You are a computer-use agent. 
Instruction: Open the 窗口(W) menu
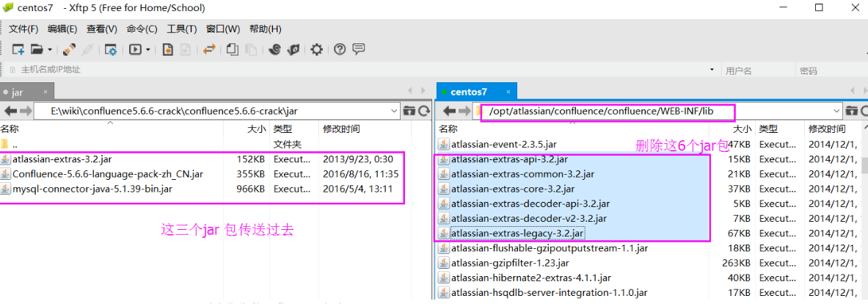(x=223, y=29)
